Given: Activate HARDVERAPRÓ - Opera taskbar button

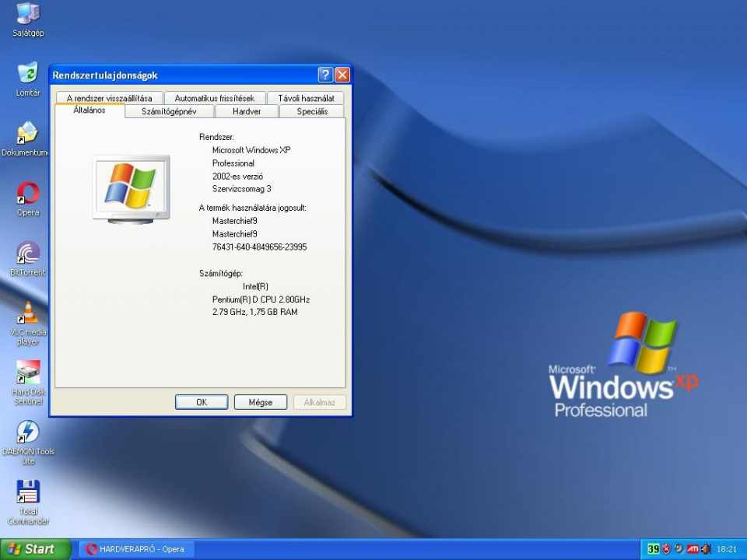Looking at the screenshot, I should [137, 549].
